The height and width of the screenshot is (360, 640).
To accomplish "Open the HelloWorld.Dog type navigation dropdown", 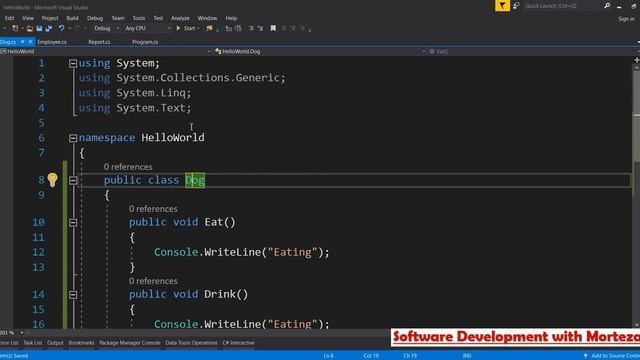I will click(x=320, y=51).
